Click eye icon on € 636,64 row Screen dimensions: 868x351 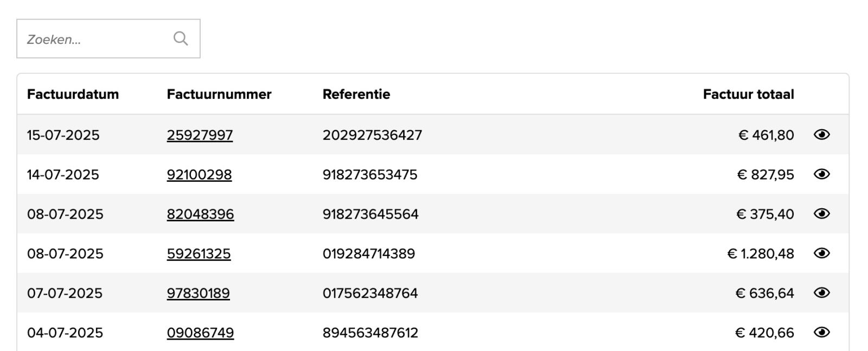821,293
